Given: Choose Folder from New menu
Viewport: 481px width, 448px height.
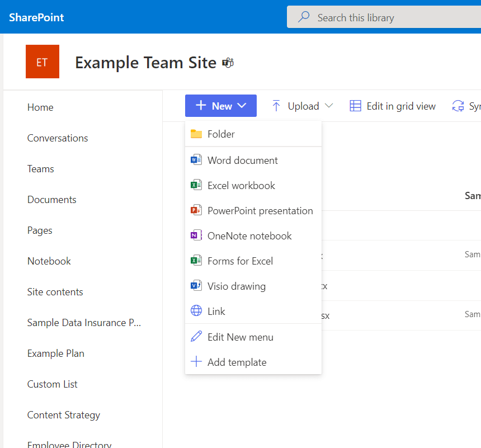Looking at the screenshot, I should tap(253, 134).
